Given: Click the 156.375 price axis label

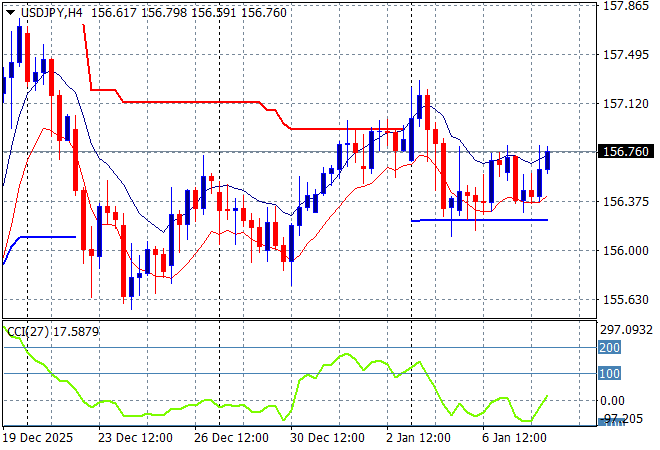Looking at the screenshot, I should (624, 201).
